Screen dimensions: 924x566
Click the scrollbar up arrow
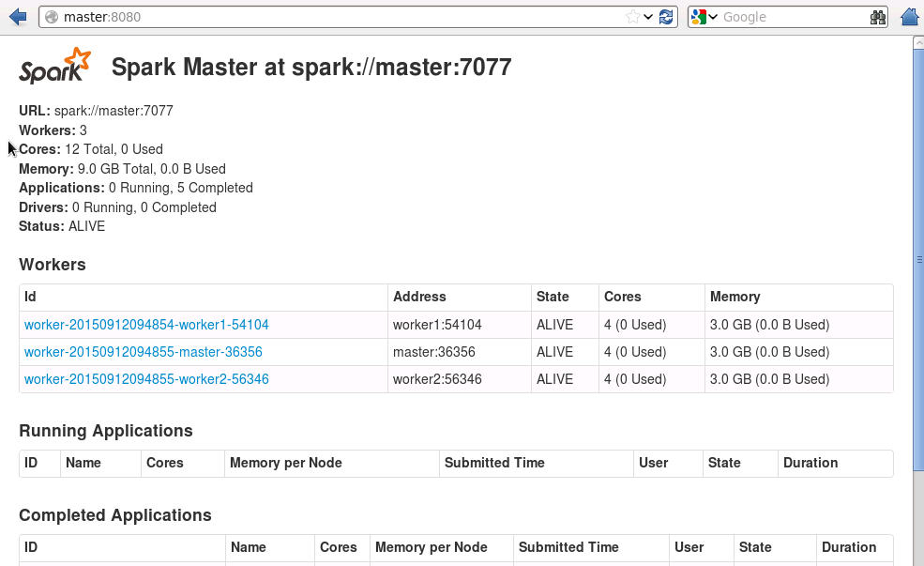pyautogui.click(x=918, y=42)
